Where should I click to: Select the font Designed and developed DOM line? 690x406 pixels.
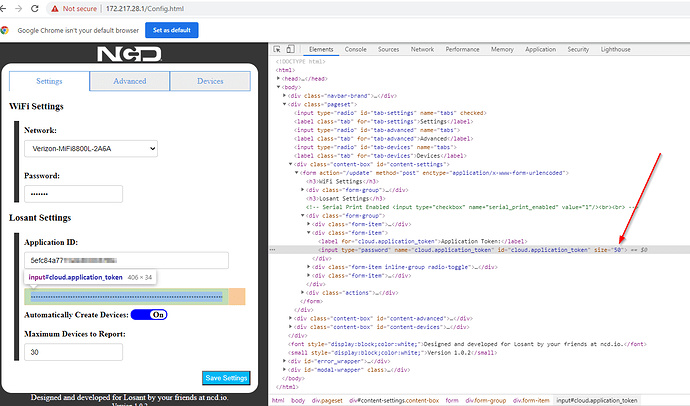click(467, 344)
